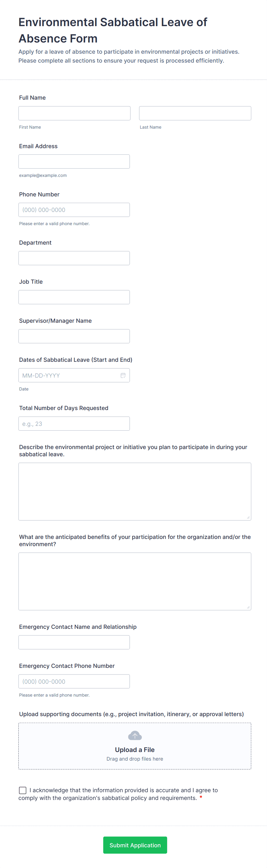The height and width of the screenshot is (868, 267).
Task: Grab the project description textarea resize handle
Action: (248, 518)
